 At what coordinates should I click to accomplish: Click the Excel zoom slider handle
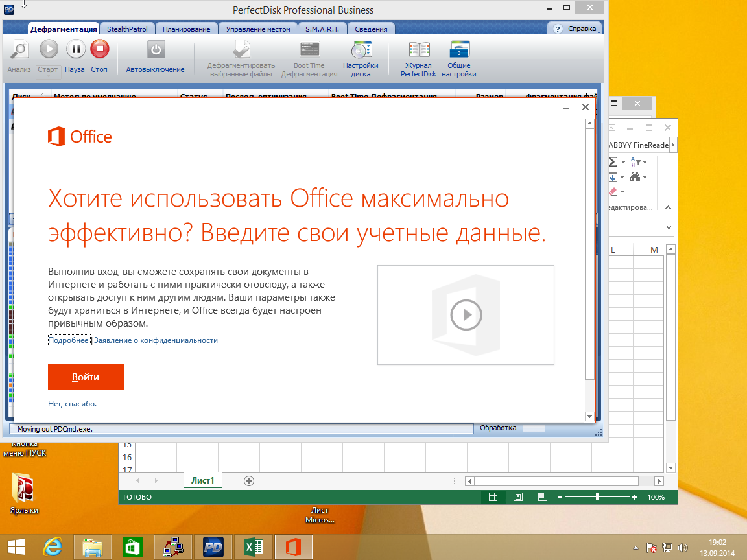click(x=597, y=497)
